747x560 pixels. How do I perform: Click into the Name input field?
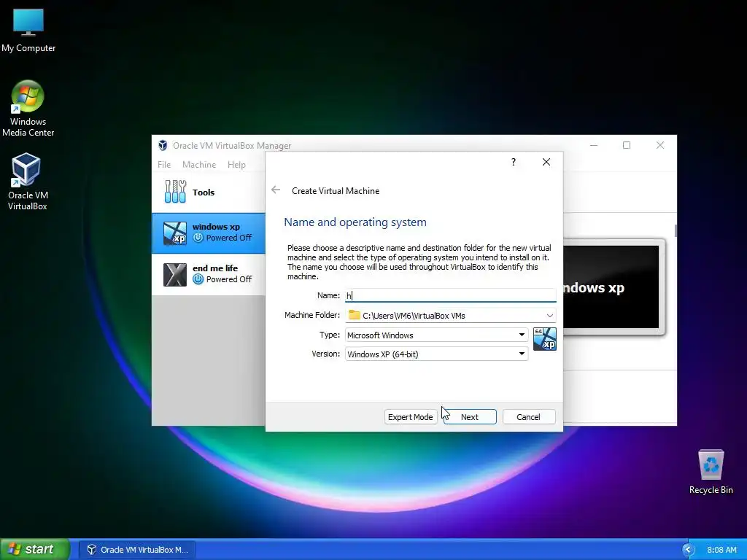[x=450, y=295]
